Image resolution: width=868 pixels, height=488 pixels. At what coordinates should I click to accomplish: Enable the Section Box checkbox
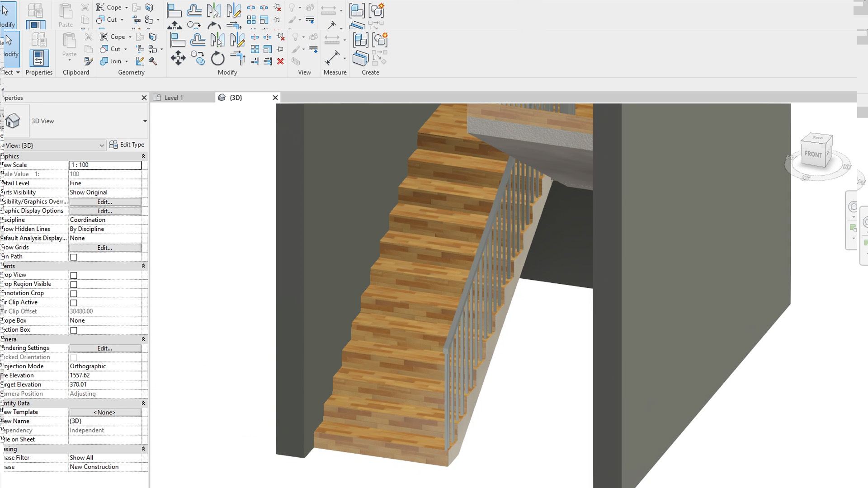[x=74, y=330]
